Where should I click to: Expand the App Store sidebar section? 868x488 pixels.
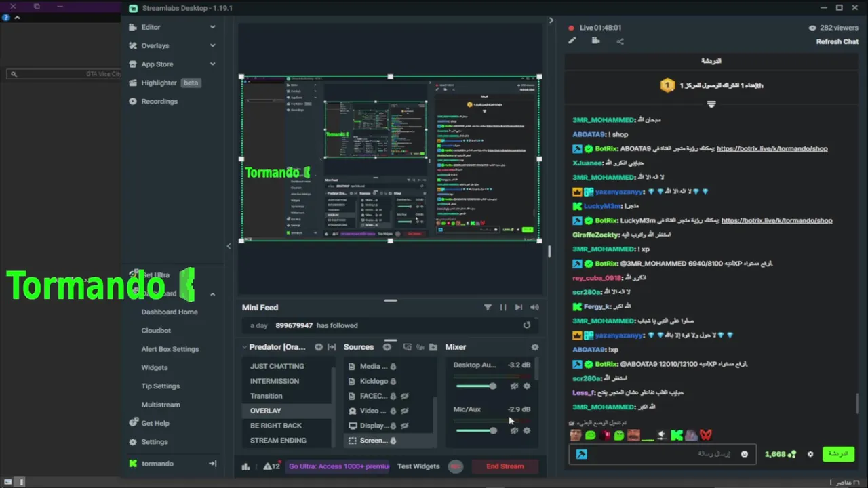(212, 64)
